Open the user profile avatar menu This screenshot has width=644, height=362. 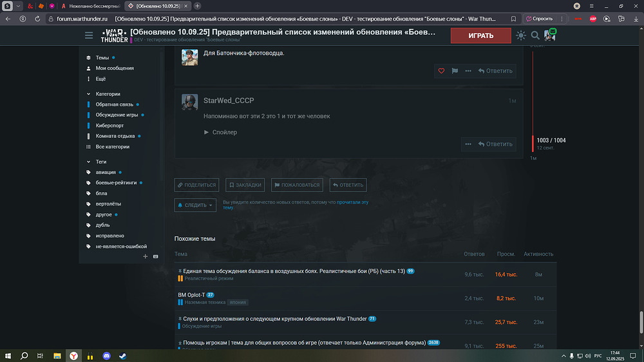pyautogui.click(x=549, y=35)
